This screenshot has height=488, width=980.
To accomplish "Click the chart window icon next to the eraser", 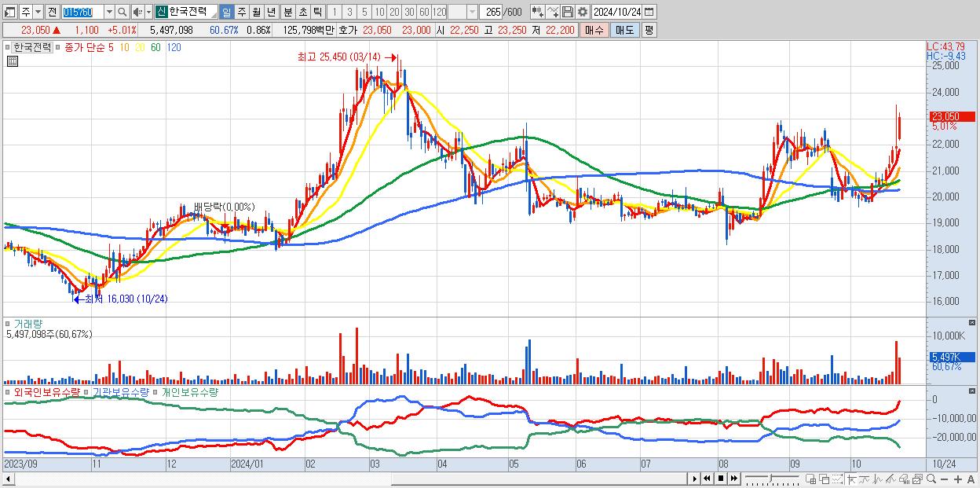I will point(917,479).
